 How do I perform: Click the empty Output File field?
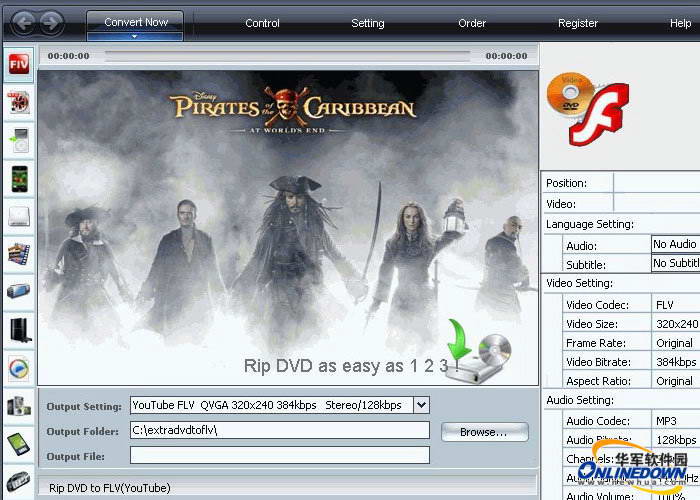(x=280, y=455)
